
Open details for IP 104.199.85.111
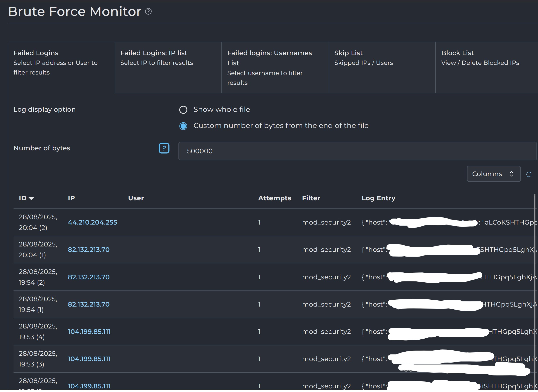tap(89, 331)
